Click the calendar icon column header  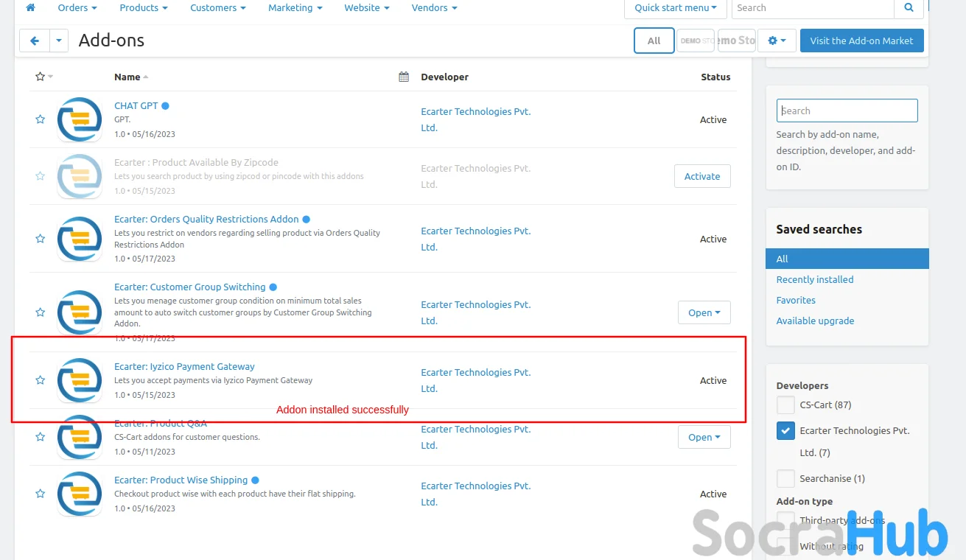point(404,77)
